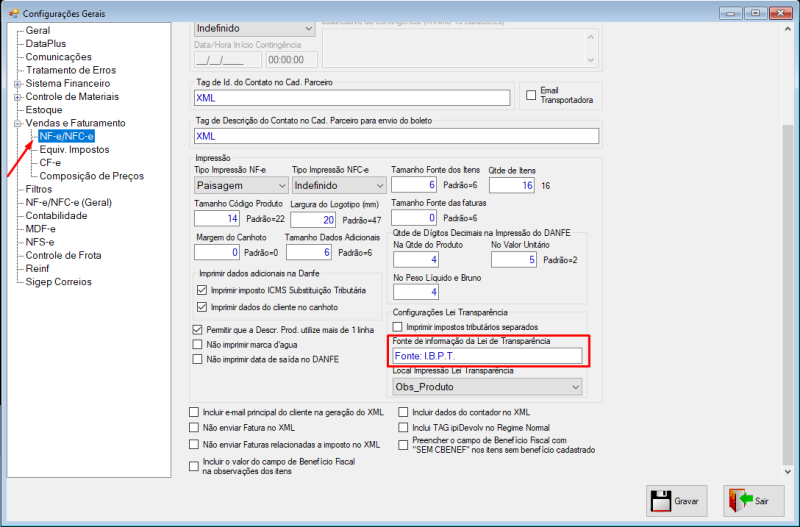Viewport: 800px width, 527px height.
Task: Open Equiv. Impostos tree item
Action: coord(74,149)
